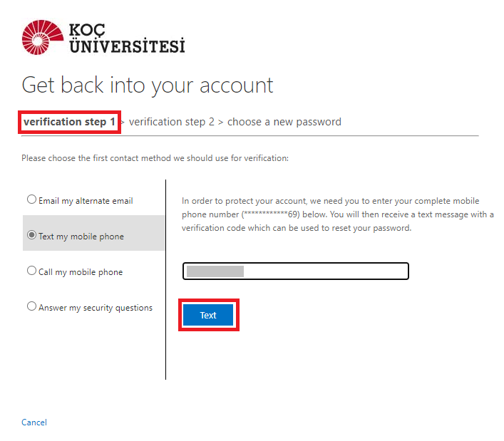Click the KOÇ ÜNİVERSİTESİ logo text
Image resolution: width=504 pixels, height=441 pixels.
point(127,39)
